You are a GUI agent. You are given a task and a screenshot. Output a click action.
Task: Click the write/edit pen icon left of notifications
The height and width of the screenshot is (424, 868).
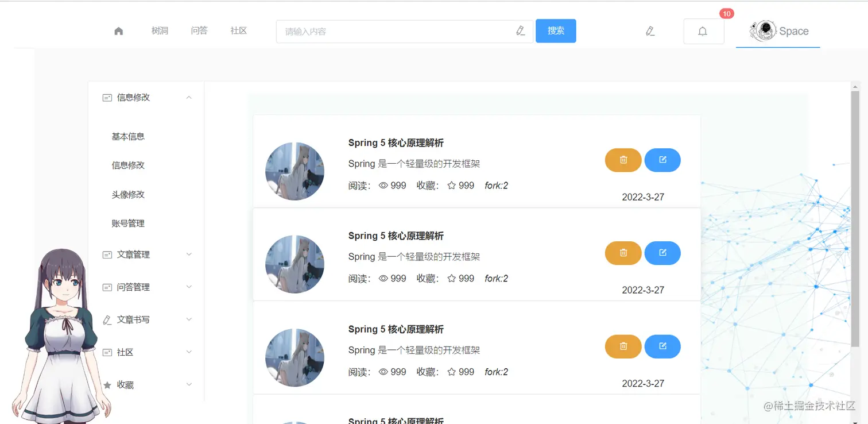[x=650, y=31]
